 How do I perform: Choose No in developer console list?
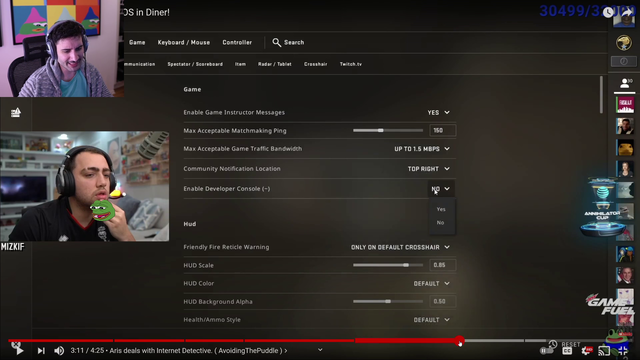[440, 222]
